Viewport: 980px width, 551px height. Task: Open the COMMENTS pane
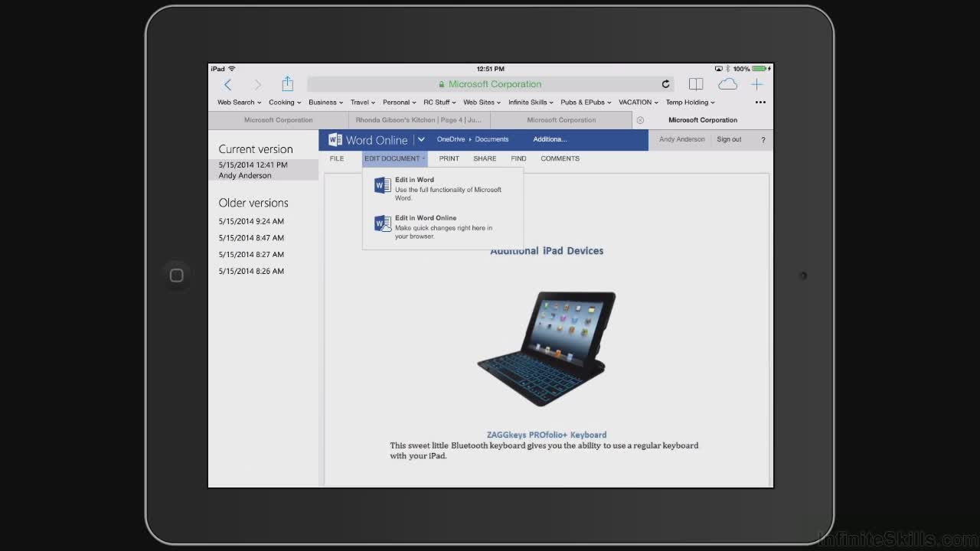pos(560,158)
